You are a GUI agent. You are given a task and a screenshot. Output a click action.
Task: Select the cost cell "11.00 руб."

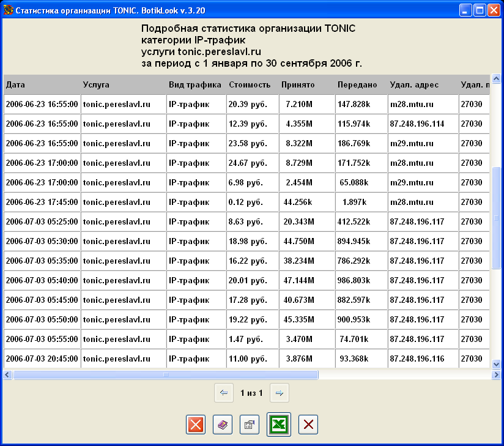tap(253, 359)
